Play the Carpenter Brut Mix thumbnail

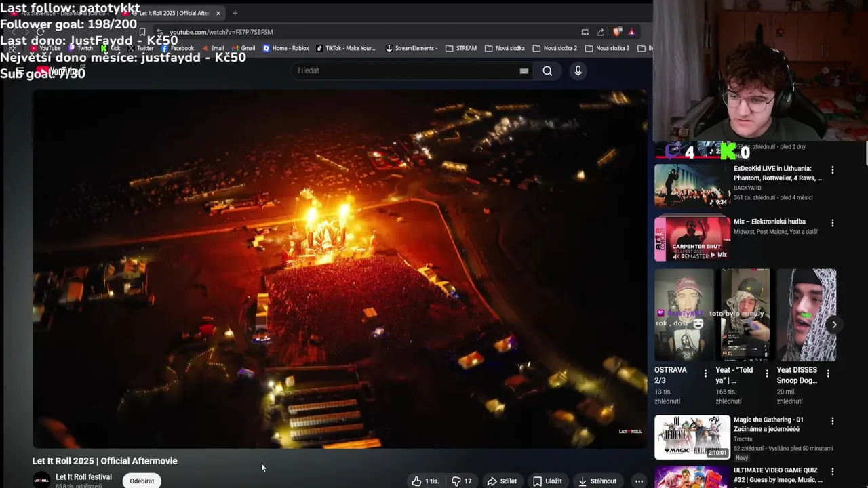click(x=692, y=239)
